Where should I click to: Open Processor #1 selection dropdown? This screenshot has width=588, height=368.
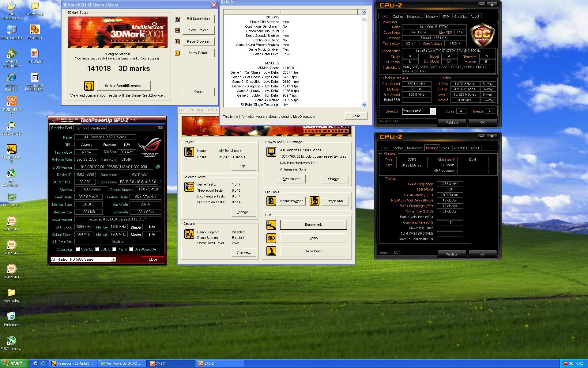point(432,111)
